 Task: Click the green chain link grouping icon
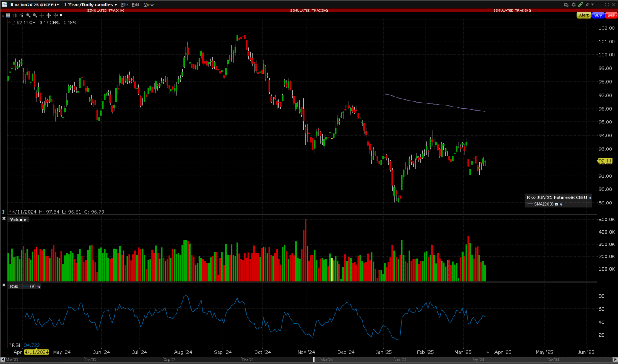coord(581,4)
